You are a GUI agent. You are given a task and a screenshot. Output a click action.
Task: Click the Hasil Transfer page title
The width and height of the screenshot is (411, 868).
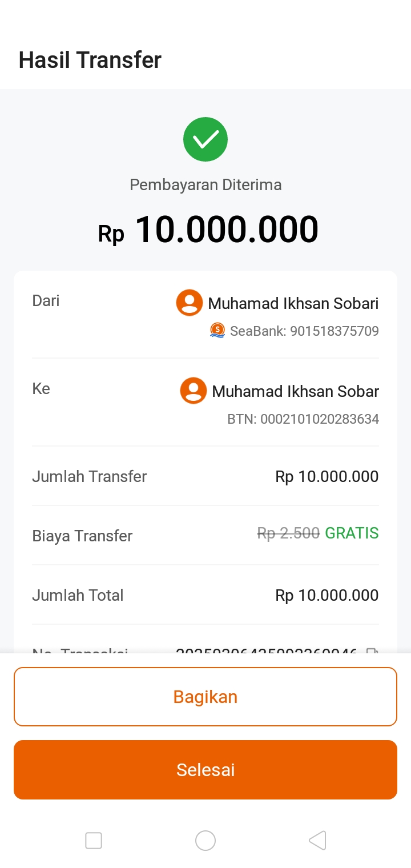click(x=90, y=60)
